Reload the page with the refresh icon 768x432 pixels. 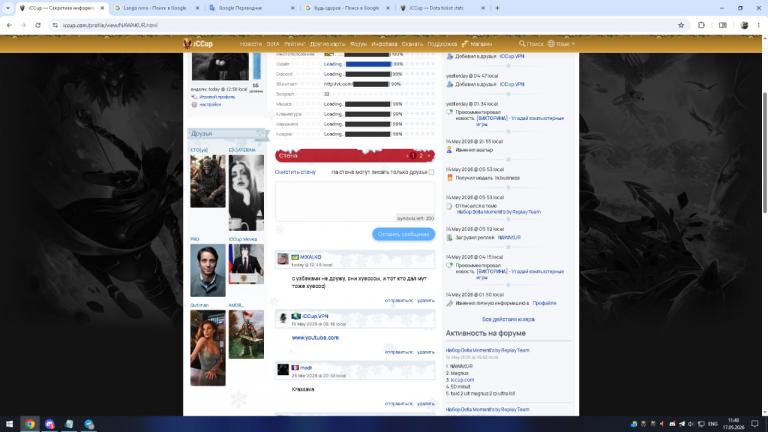[38, 25]
